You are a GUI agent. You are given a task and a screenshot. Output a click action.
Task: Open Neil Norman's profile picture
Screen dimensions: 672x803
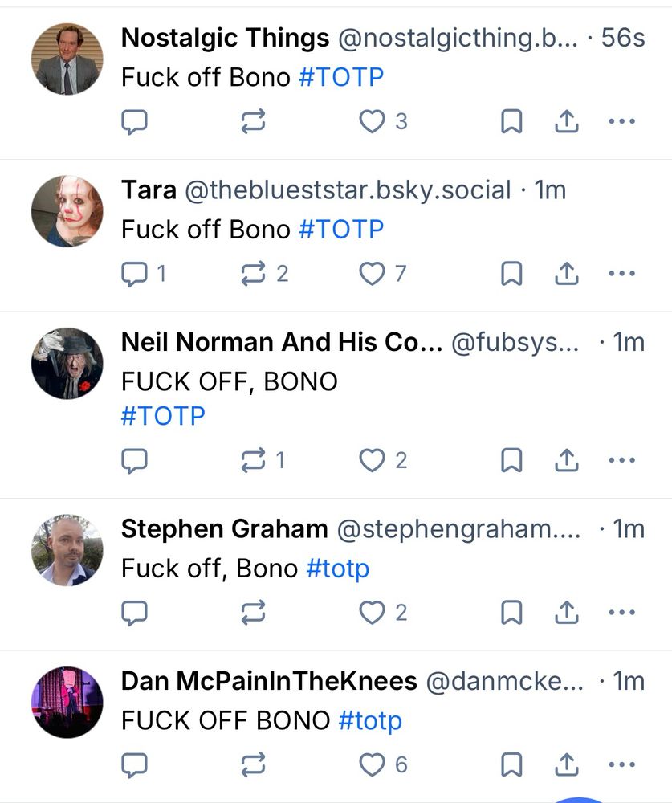(67, 364)
